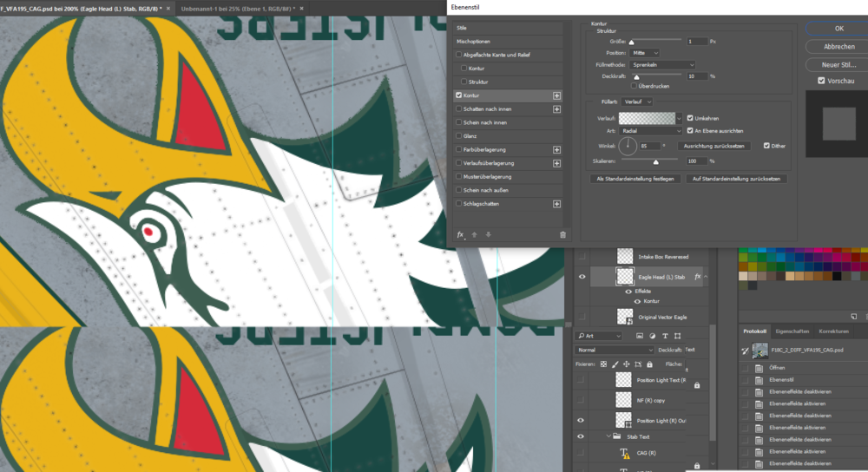
Task: Click the Skalieren slider handle
Action: tap(656, 162)
